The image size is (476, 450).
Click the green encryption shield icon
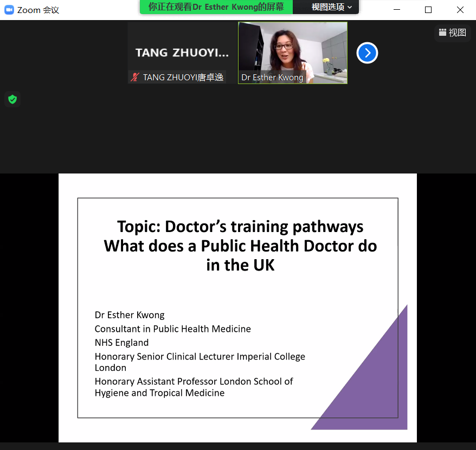(12, 99)
